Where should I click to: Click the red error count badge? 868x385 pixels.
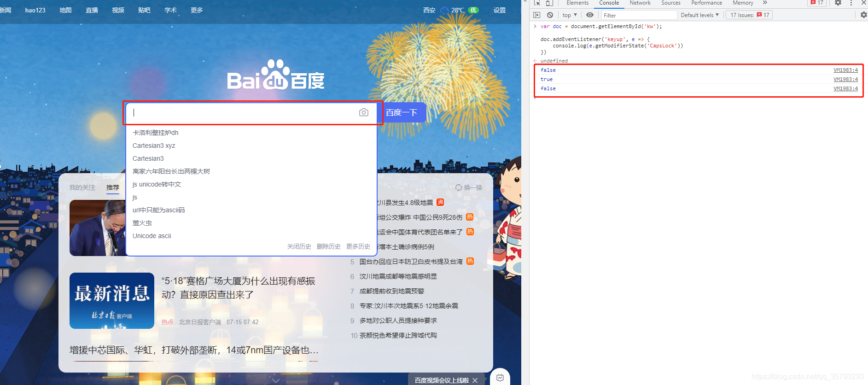click(x=817, y=3)
